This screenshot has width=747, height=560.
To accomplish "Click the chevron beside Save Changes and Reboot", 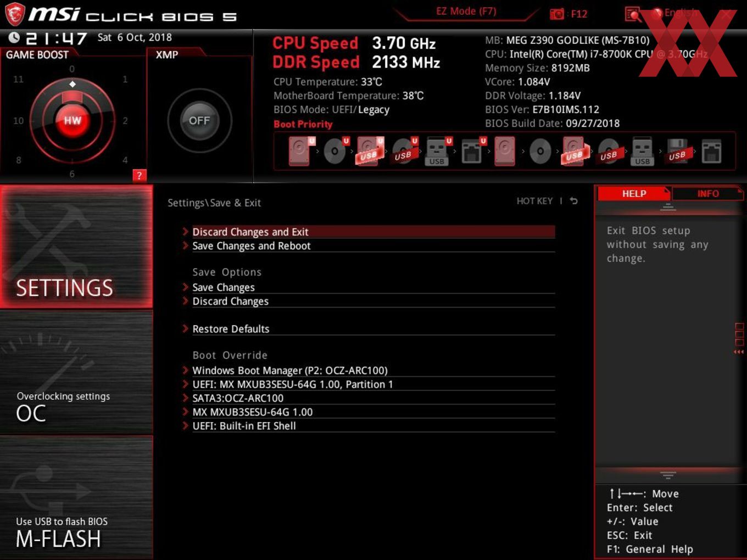I will point(186,245).
